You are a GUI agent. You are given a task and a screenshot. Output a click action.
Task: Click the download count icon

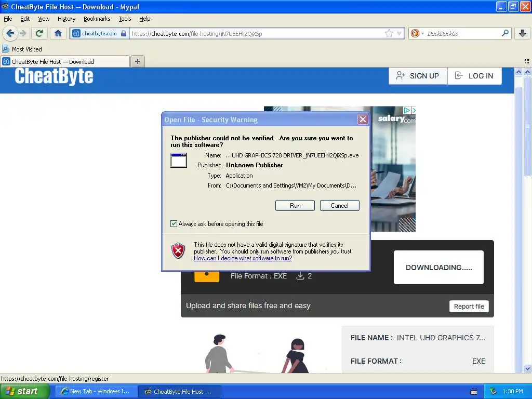(300, 276)
